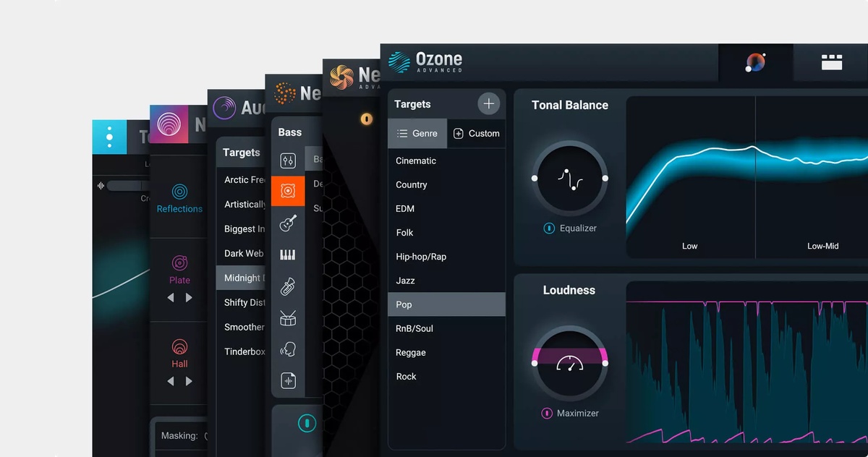Switch to the Custom tab
Screen dimensions: 868x457
pyautogui.click(x=476, y=134)
